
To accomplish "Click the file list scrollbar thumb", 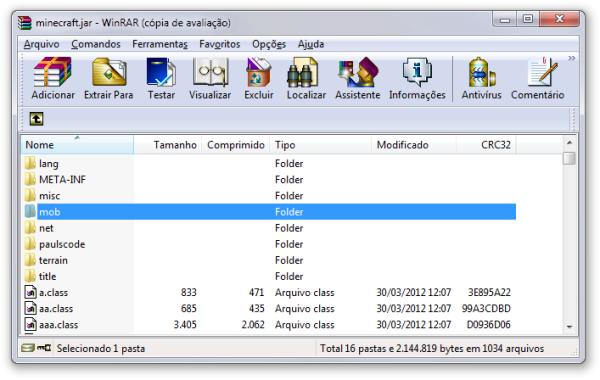I will pos(569,158).
